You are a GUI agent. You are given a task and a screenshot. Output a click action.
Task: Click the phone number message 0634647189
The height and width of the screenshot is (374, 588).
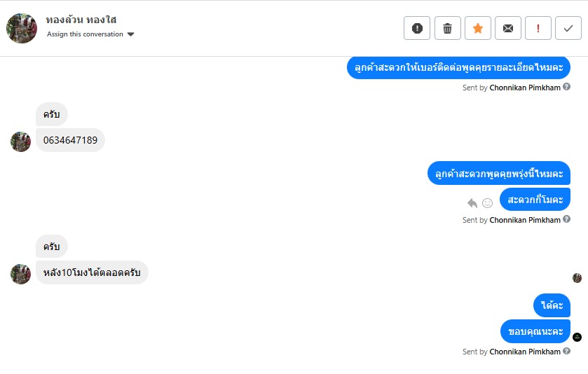point(70,140)
